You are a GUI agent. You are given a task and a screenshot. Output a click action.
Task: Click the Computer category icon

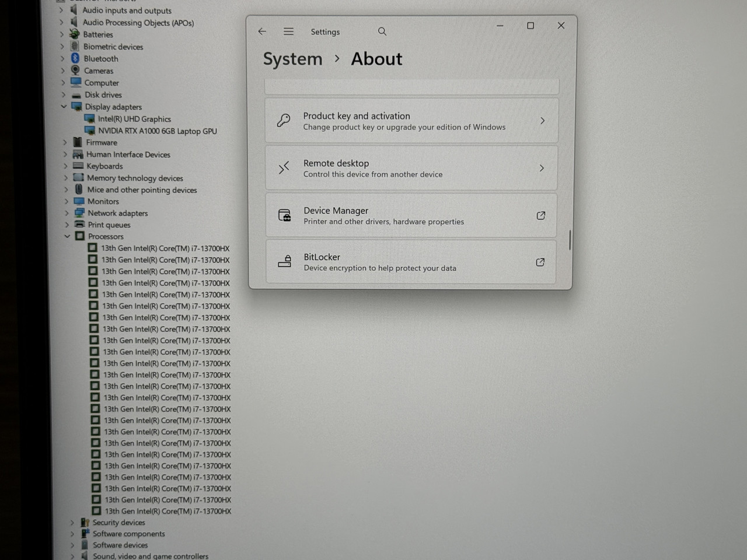tap(76, 82)
